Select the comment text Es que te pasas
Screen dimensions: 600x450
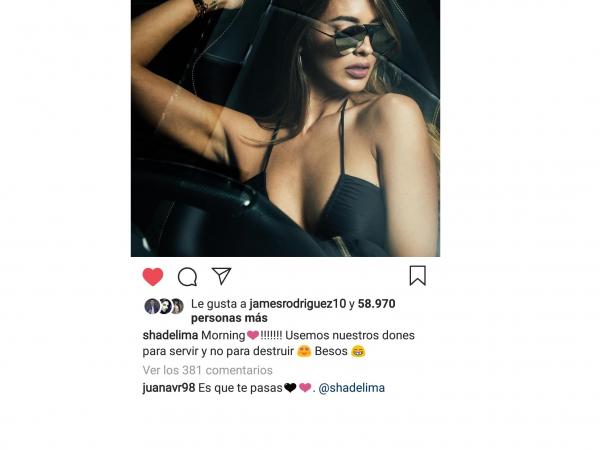pyautogui.click(x=240, y=388)
